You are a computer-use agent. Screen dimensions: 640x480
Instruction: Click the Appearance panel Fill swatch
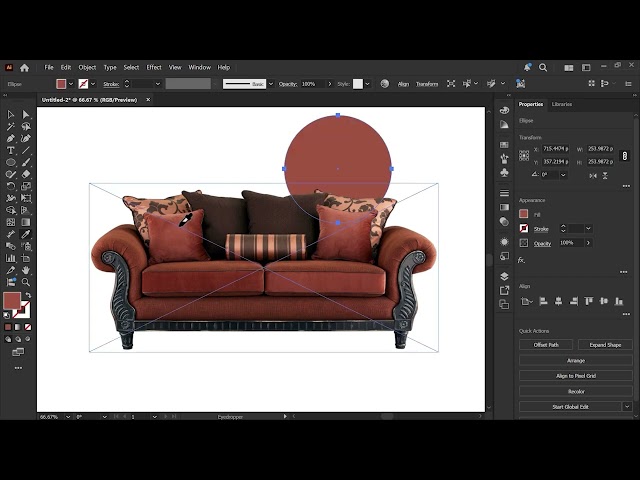524,214
